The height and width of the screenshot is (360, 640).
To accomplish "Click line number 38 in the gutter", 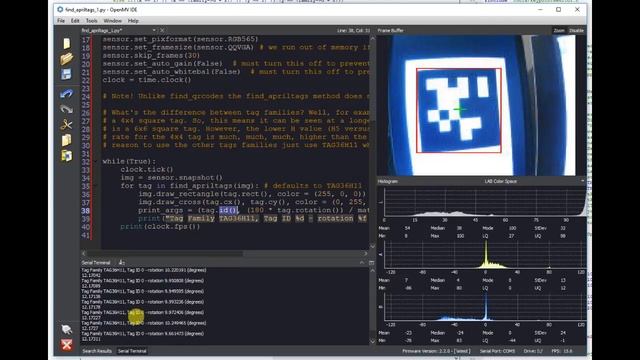I will pyautogui.click(x=85, y=211).
